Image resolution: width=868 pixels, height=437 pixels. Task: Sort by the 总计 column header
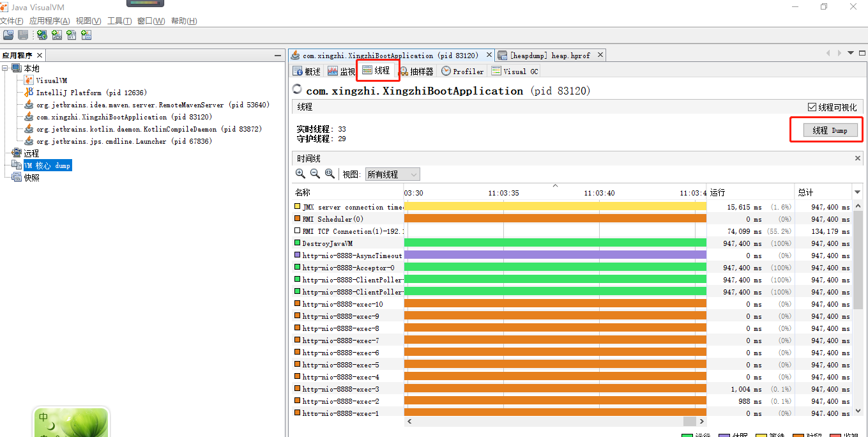click(x=824, y=192)
